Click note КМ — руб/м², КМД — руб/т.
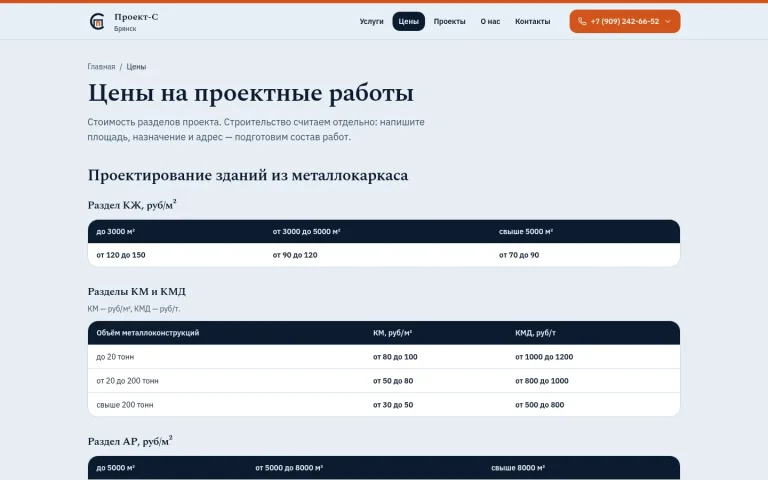The width and height of the screenshot is (768, 480). (x=134, y=309)
